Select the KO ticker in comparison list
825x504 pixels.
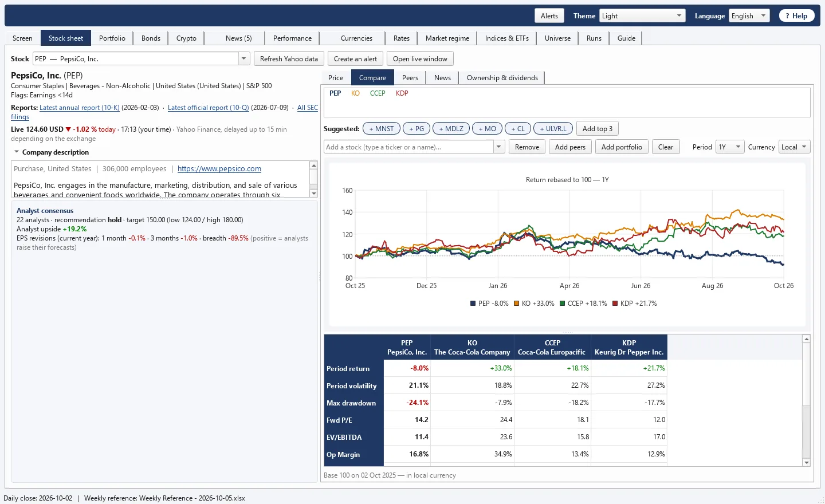pos(355,93)
